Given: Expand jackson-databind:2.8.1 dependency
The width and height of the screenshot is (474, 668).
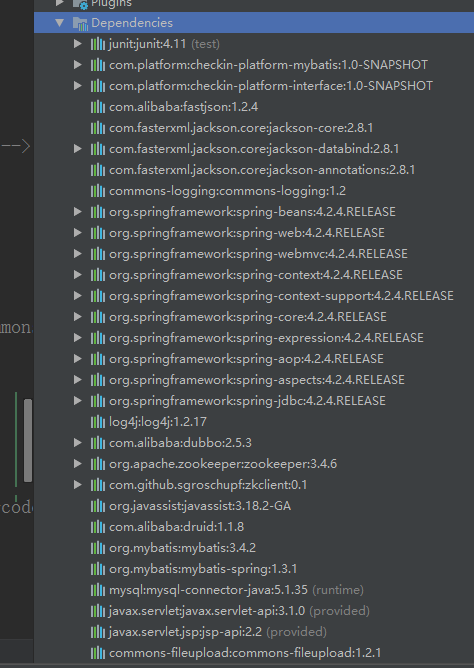Looking at the screenshot, I should (x=78, y=149).
